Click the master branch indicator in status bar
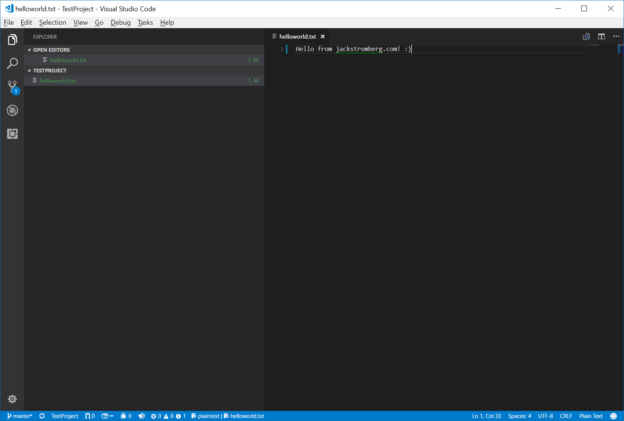624x421 pixels. tap(20, 416)
